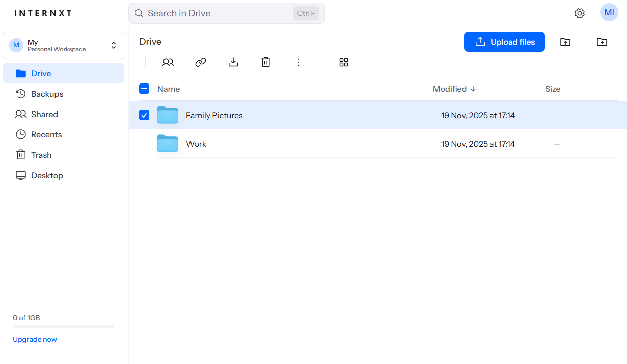This screenshot has width=627, height=364.
Task: Uncheck the Family Pictures checkbox
Action: click(144, 115)
